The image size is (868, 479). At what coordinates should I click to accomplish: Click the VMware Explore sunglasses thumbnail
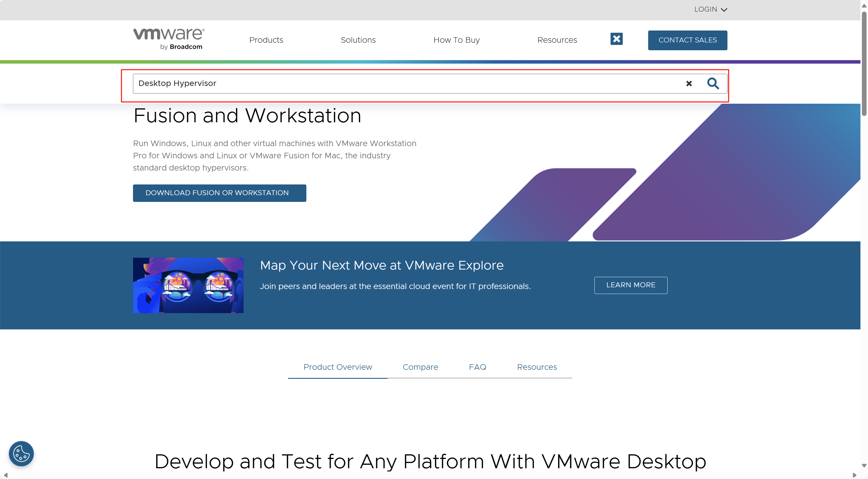188,285
